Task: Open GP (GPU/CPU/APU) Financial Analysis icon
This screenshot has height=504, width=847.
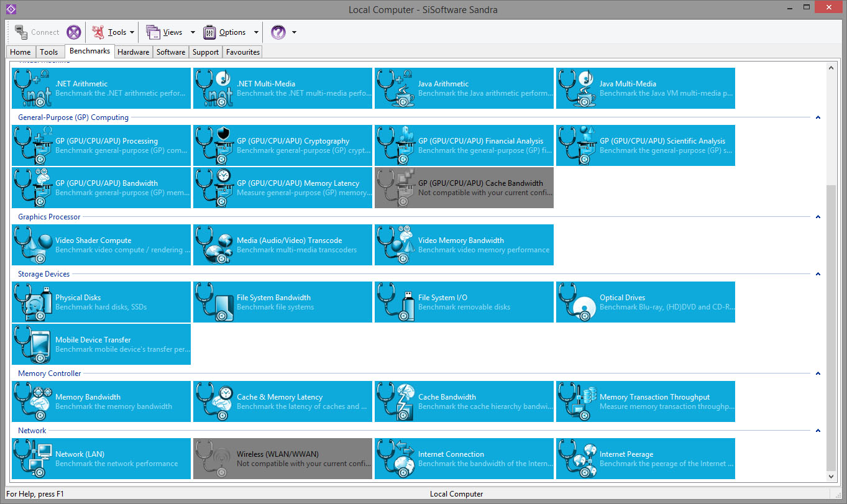Action: pos(396,145)
